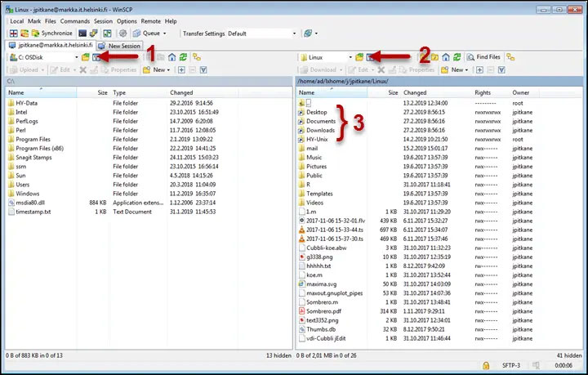Open the Commands menu
The height and width of the screenshot is (375, 588).
pos(75,21)
